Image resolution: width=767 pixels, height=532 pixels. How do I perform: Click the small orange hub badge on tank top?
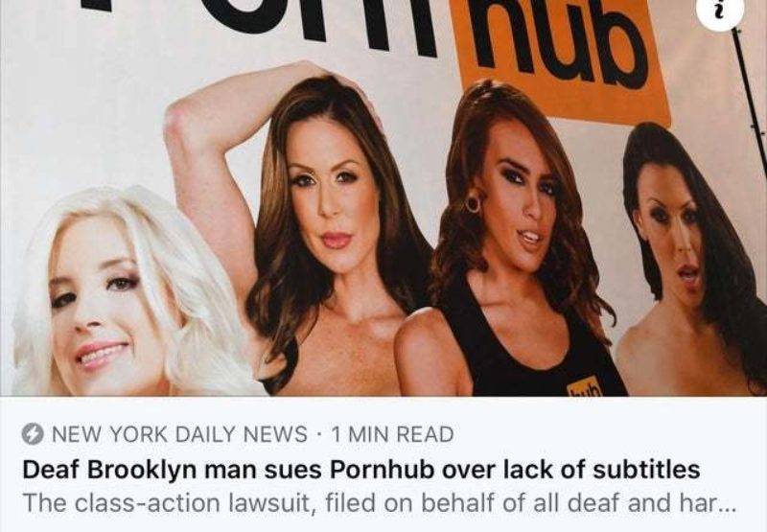coord(584,387)
